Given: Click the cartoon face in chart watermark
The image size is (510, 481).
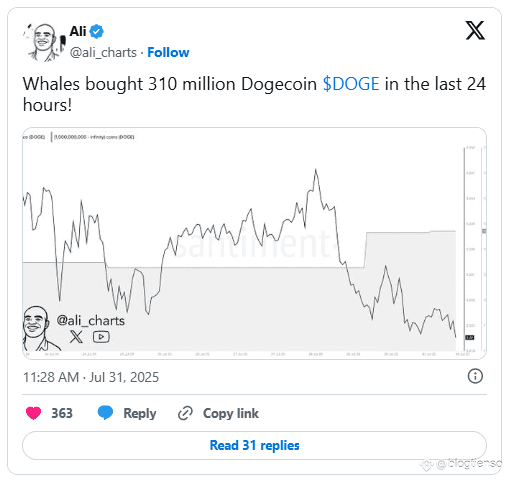Looking at the screenshot, I should coord(39,328).
